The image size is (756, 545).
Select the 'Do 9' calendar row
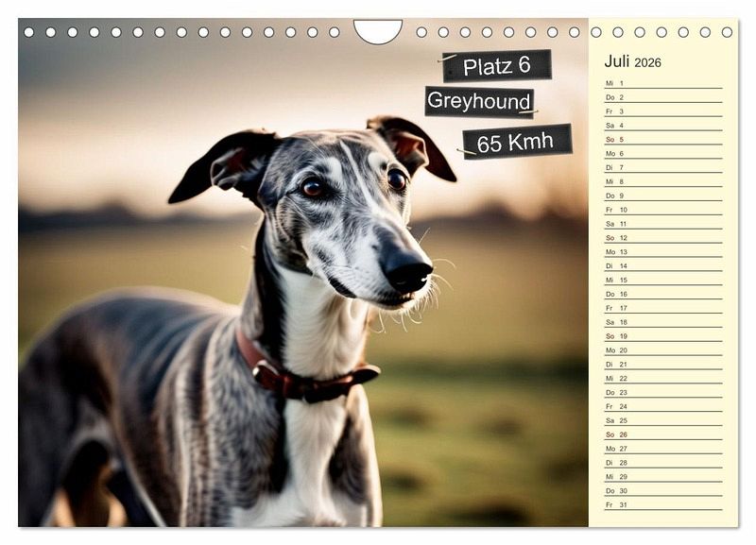663,196
